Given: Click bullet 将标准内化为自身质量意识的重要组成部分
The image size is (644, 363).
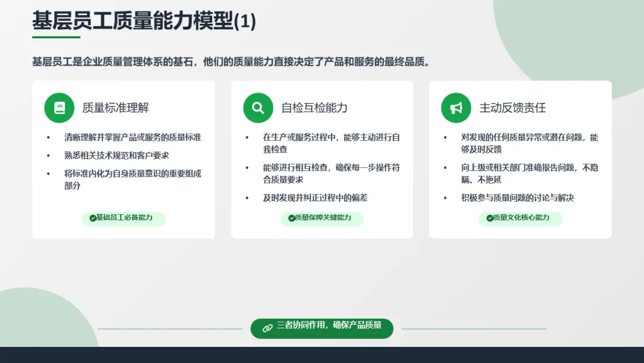Looking at the screenshot, I should [x=132, y=180].
